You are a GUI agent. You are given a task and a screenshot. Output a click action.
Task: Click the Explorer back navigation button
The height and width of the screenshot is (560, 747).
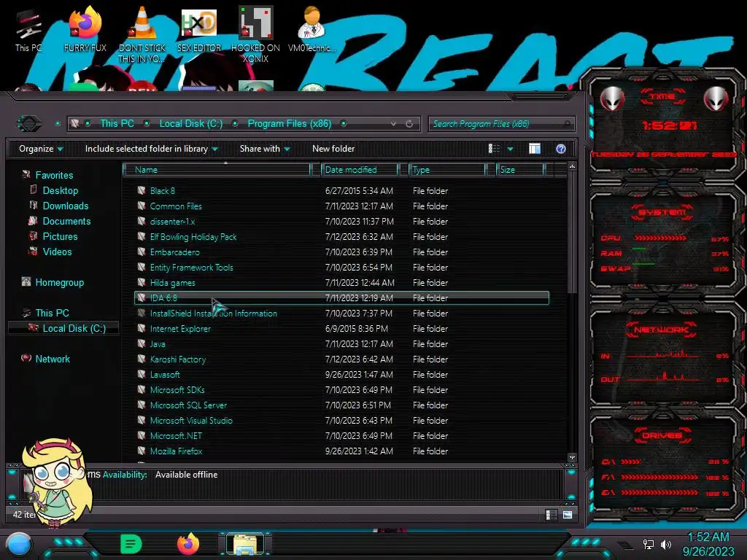[x=29, y=124]
